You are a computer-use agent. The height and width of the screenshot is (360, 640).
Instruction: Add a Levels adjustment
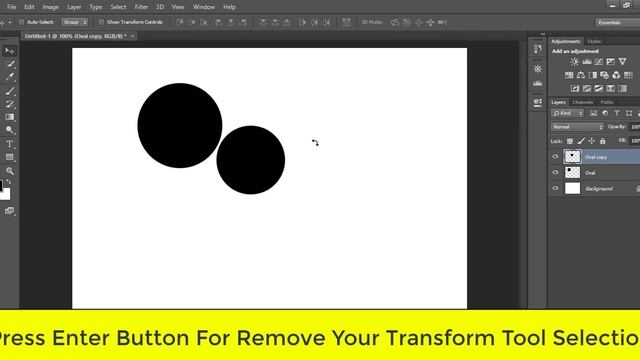[x=587, y=62]
